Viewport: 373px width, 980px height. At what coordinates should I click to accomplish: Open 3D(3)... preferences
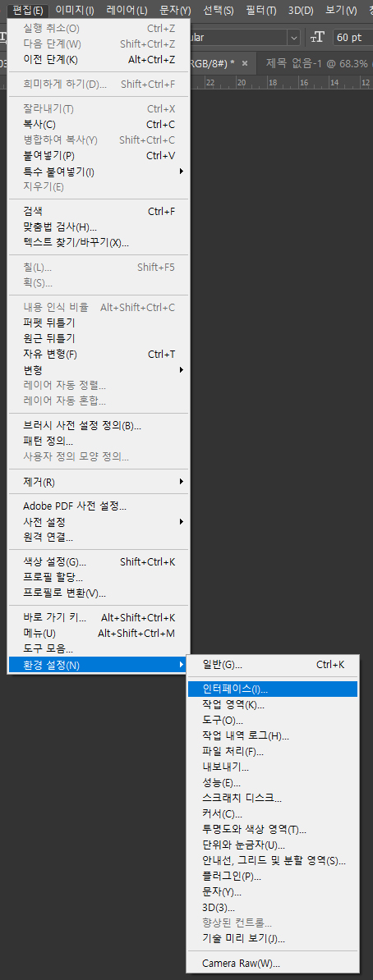pyautogui.click(x=272, y=908)
